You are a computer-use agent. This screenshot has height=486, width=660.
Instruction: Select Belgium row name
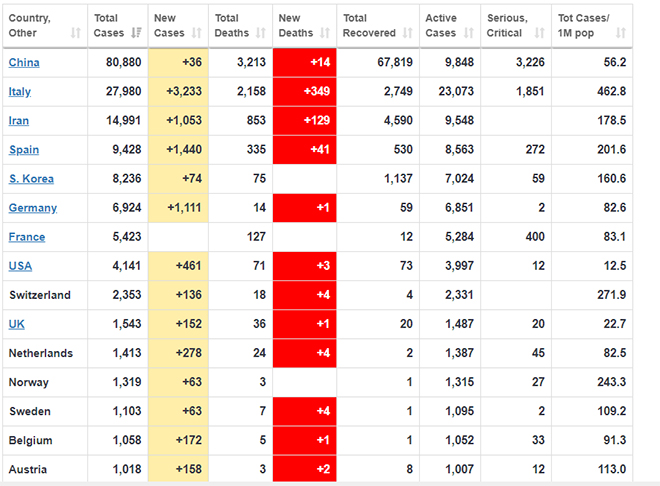click(31, 440)
